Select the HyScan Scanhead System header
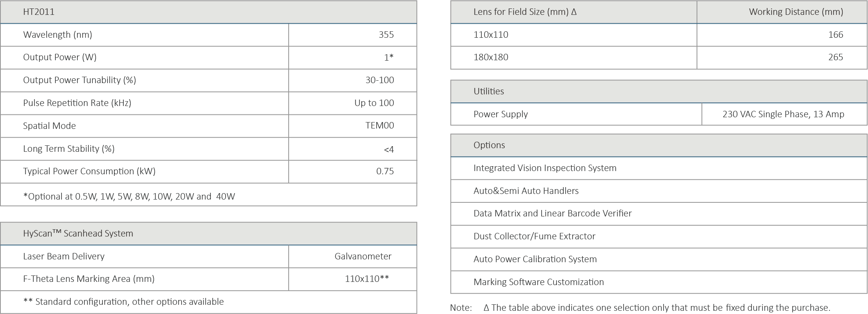 tap(78, 233)
